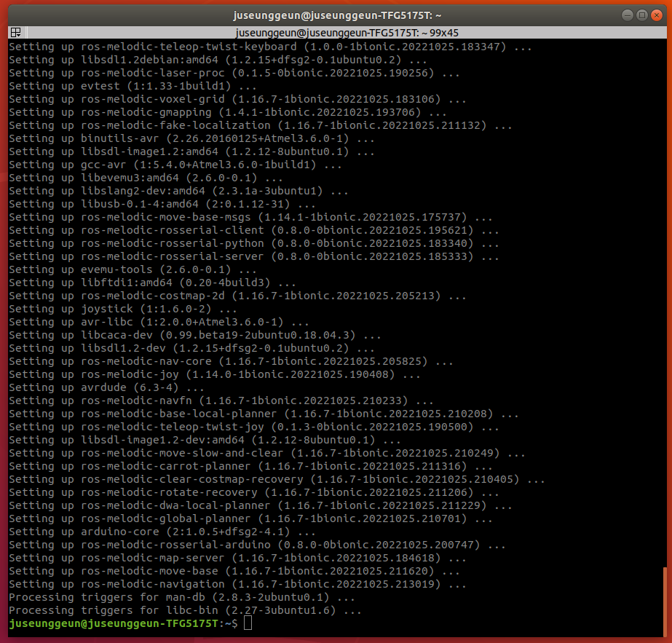672x643 pixels.
Task: Click the terminal pane title bar '~ 99x45'
Action: point(347,33)
